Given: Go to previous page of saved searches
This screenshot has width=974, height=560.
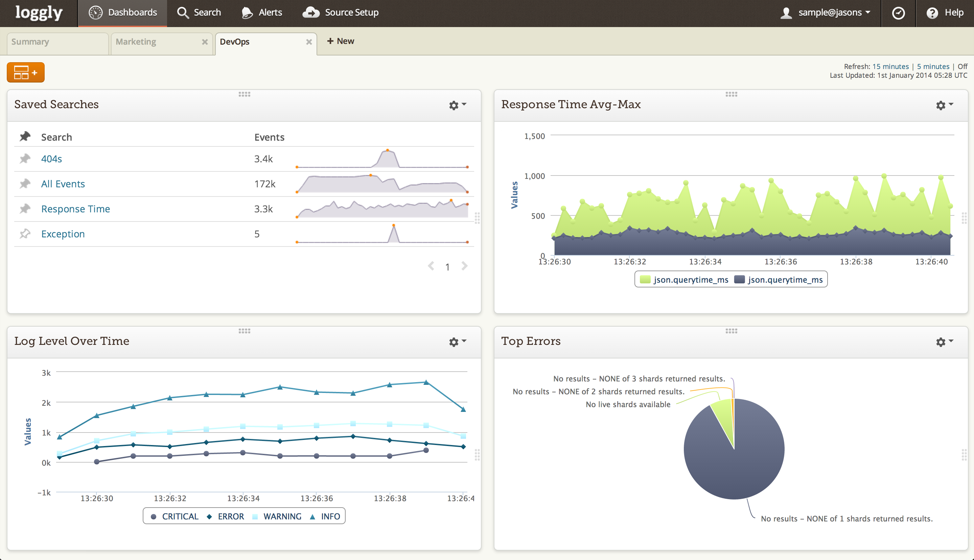Looking at the screenshot, I should [431, 266].
